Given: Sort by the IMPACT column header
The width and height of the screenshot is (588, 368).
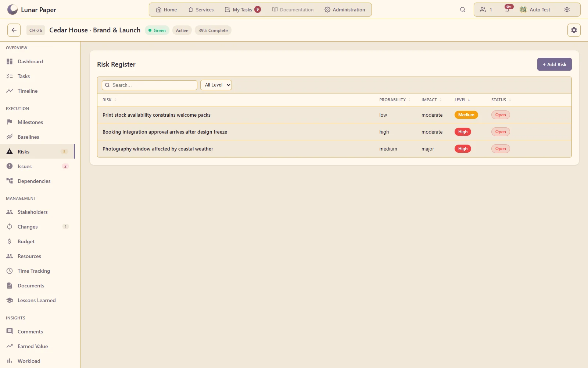Looking at the screenshot, I should (431, 100).
